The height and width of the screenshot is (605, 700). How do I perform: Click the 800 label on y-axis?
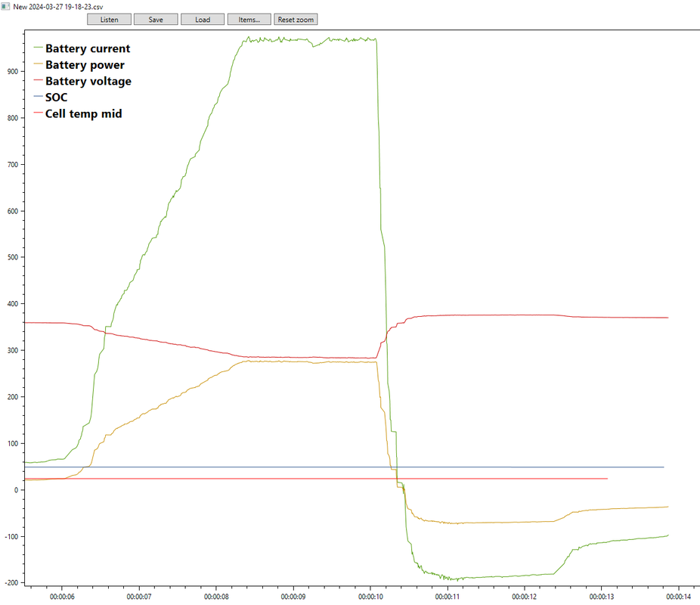coord(13,118)
